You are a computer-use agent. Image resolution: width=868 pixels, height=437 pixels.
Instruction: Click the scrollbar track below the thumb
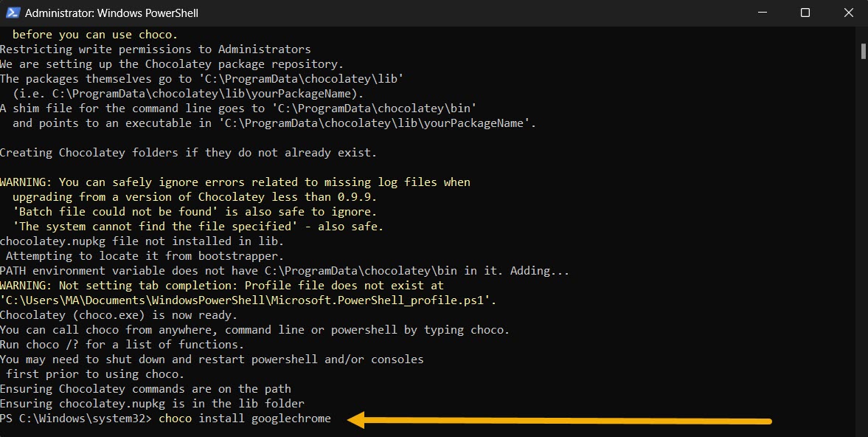[861, 221]
